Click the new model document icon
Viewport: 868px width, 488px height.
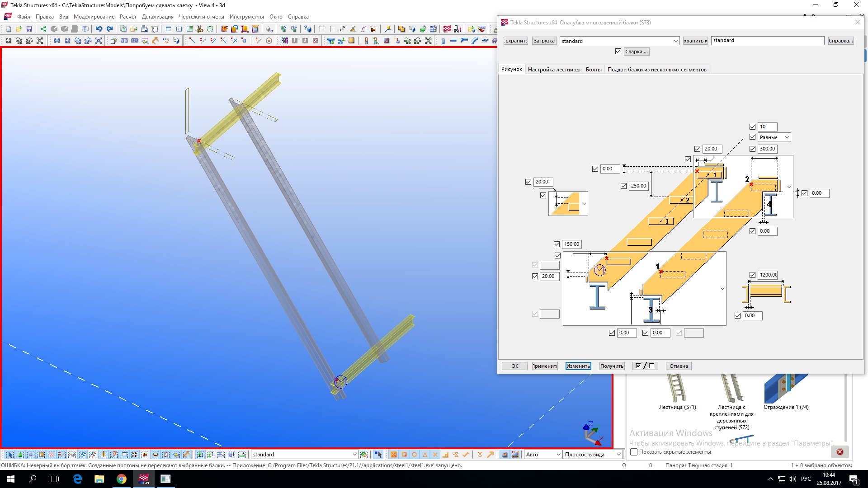(9, 29)
